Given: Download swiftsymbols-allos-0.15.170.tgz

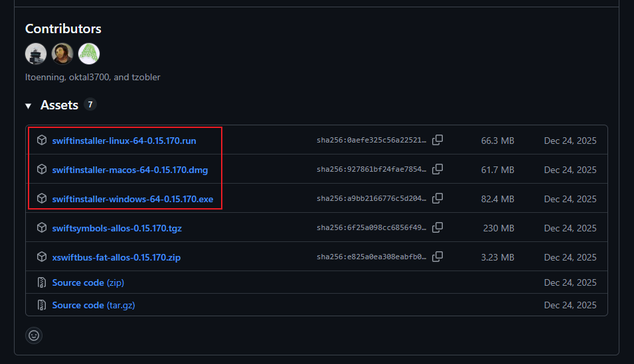Looking at the screenshot, I should tap(117, 228).
